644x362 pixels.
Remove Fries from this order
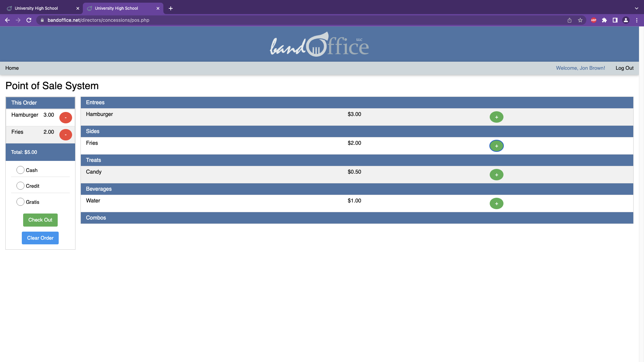coord(66,135)
